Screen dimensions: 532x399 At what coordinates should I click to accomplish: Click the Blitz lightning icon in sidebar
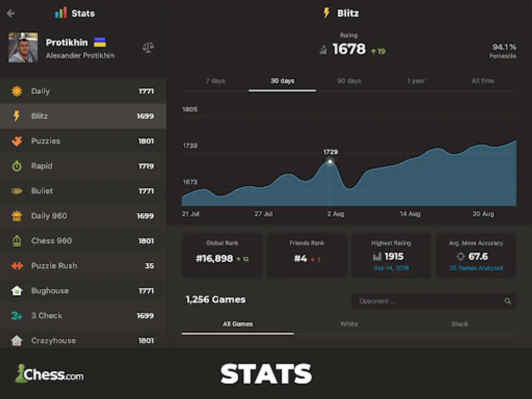(x=17, y=116)
